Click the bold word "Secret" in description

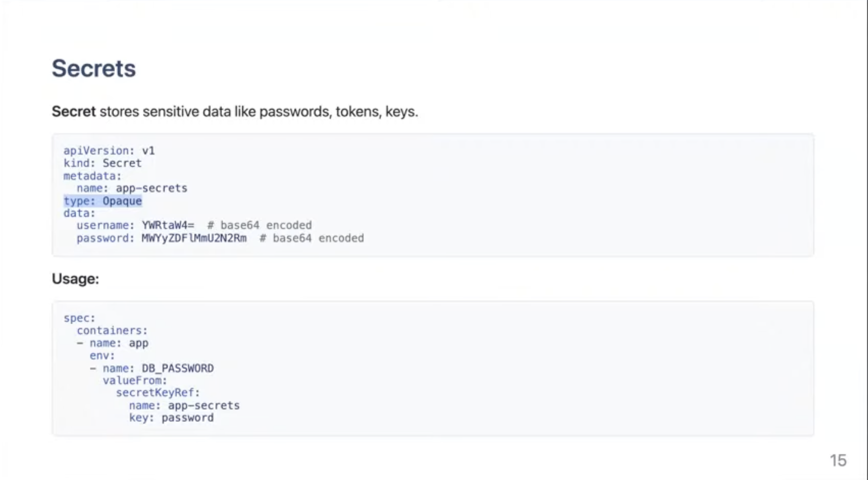[74, 112]
